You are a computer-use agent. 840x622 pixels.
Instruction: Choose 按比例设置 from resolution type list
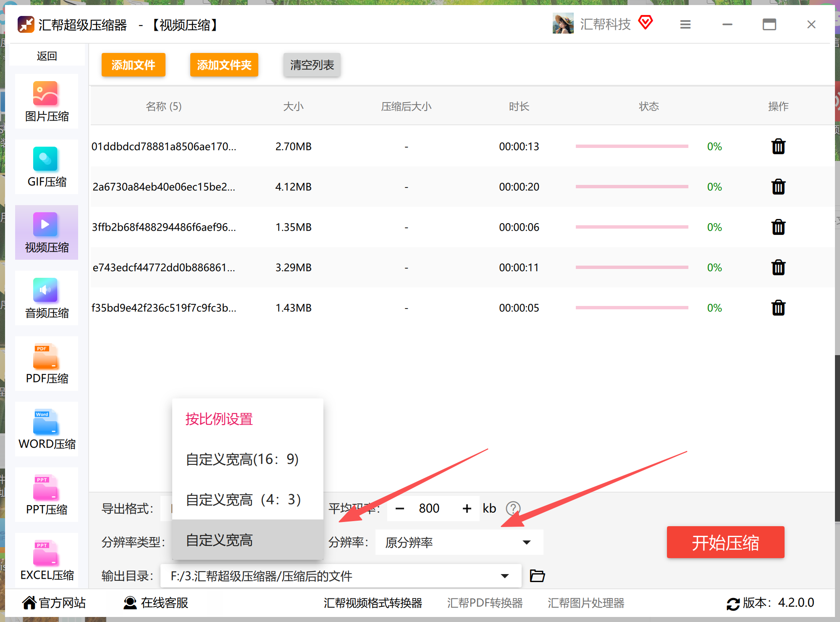point(248,419)
